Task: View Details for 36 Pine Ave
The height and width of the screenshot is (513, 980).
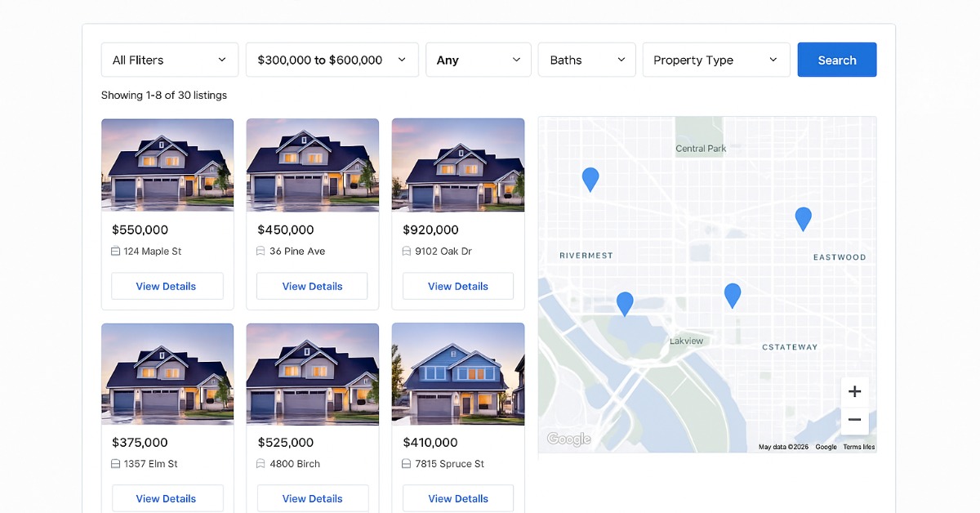Action: (312, 286)
